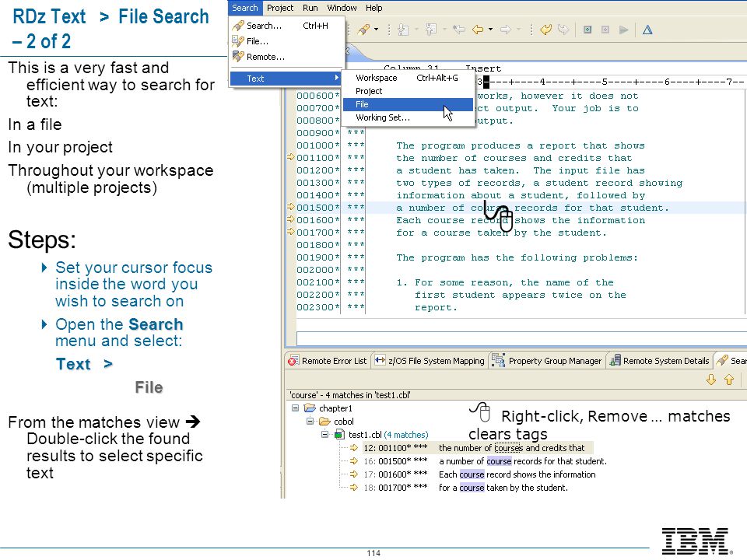
Task: Click the Next Annotation toolbar icon
Action: 403,30
